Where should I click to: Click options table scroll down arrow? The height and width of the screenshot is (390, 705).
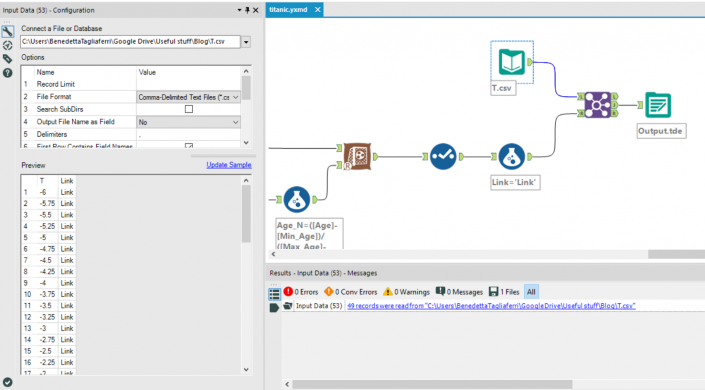[x=246, y=143]
